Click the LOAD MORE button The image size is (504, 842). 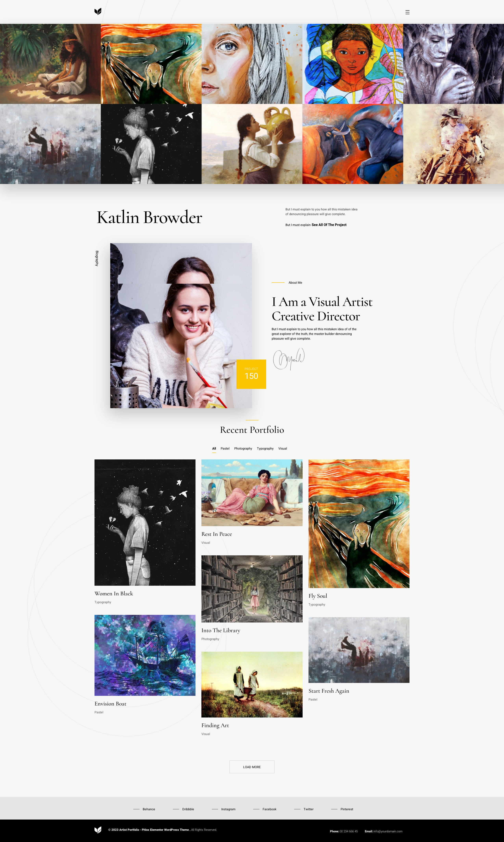pos(252,767)
